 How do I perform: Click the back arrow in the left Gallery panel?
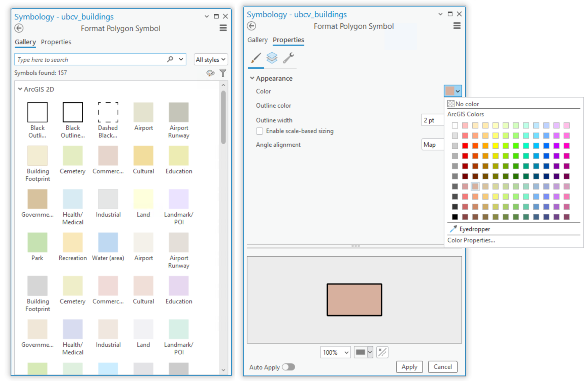click(19, 28)
